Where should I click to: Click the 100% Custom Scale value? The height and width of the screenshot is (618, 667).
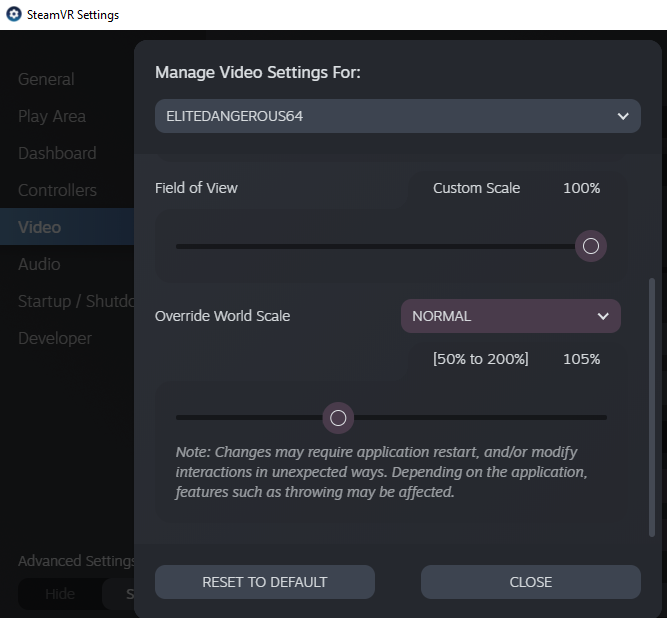tap(581, 188)
